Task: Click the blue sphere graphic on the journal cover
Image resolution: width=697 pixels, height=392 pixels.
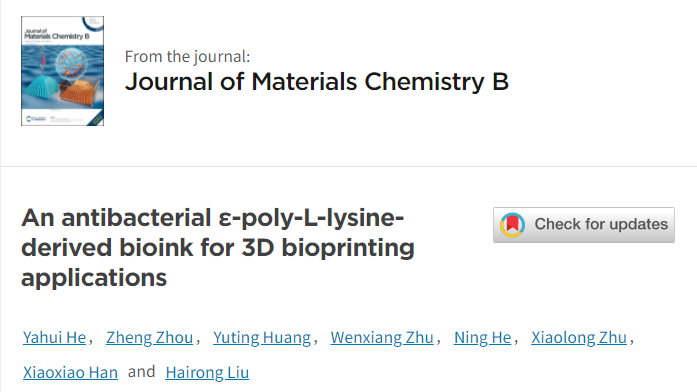Action: point(70,62)
